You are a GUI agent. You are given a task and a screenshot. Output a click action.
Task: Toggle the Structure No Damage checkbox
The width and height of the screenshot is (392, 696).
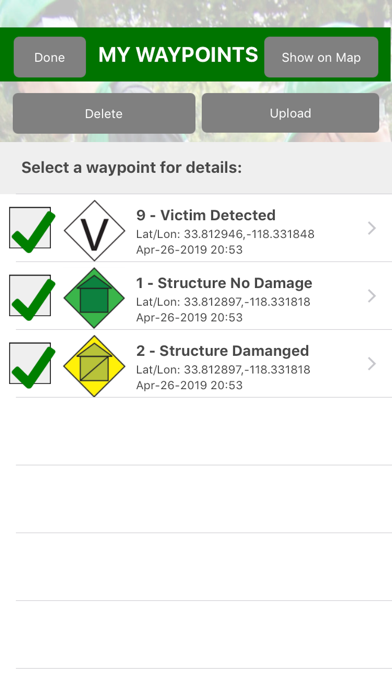tap(30, 296)
